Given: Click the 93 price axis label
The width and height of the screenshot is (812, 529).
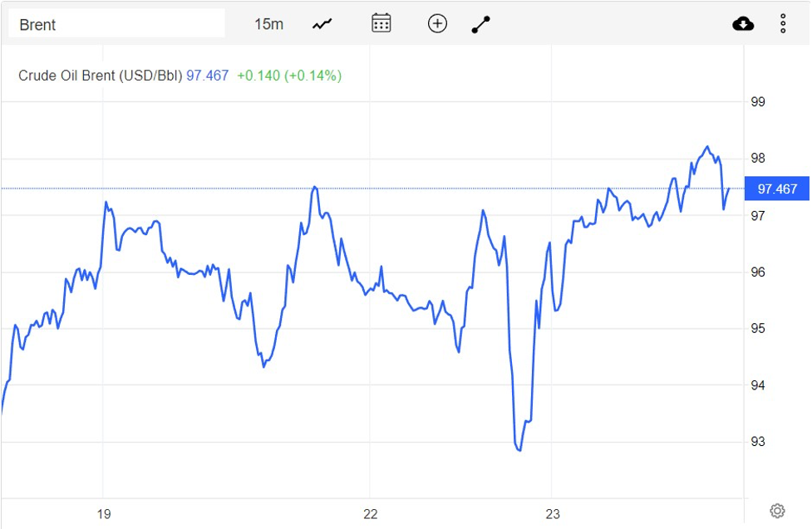Looking at the screenshot, I should 757,442.
